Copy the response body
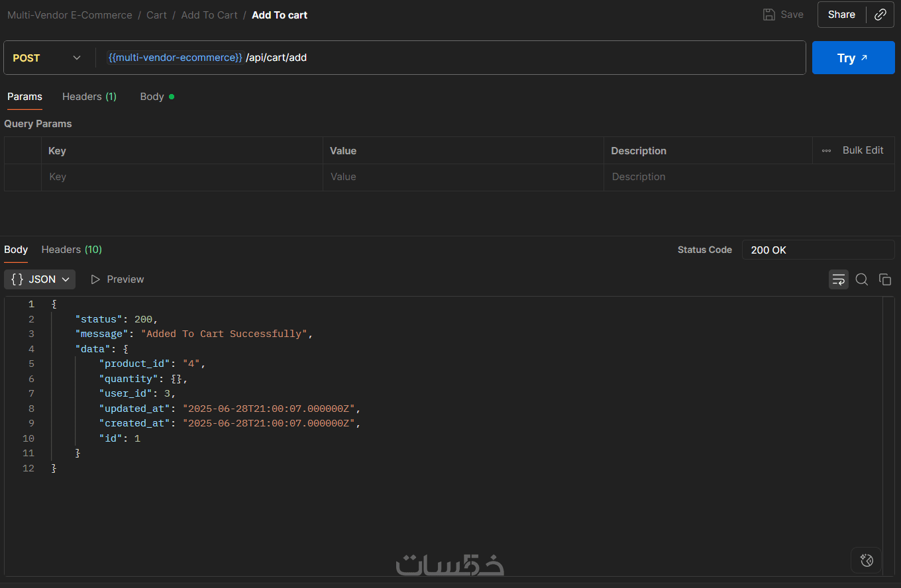The image size is (901, 588). coord(885,279)
